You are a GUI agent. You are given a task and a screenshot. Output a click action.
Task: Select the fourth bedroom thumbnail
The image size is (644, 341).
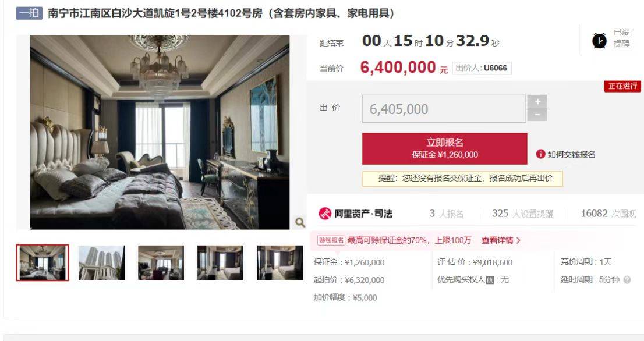(220, 262)
